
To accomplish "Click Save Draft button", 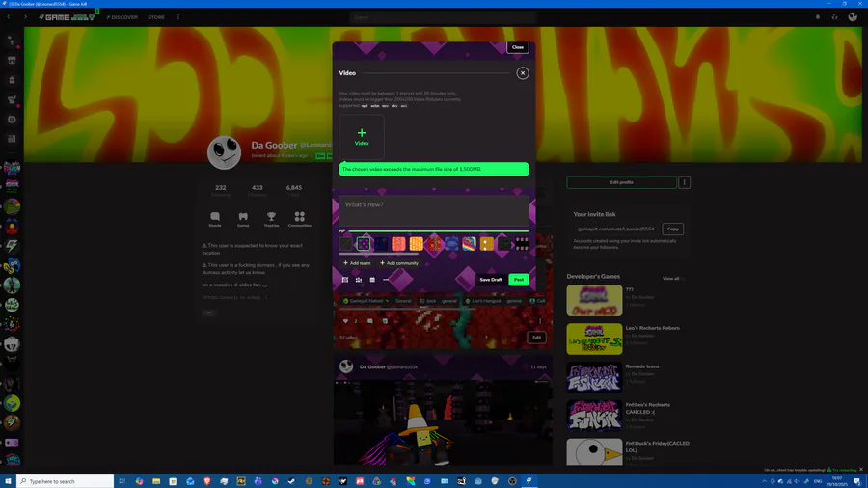I will click(x=491, y=280).
